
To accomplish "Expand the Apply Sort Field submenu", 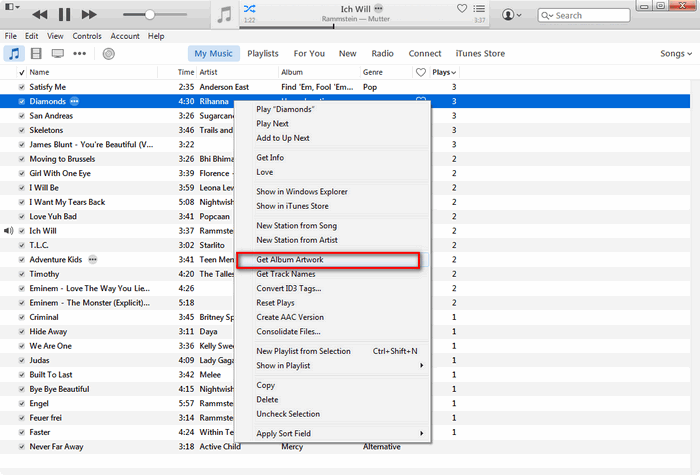I will pos(333,433).
